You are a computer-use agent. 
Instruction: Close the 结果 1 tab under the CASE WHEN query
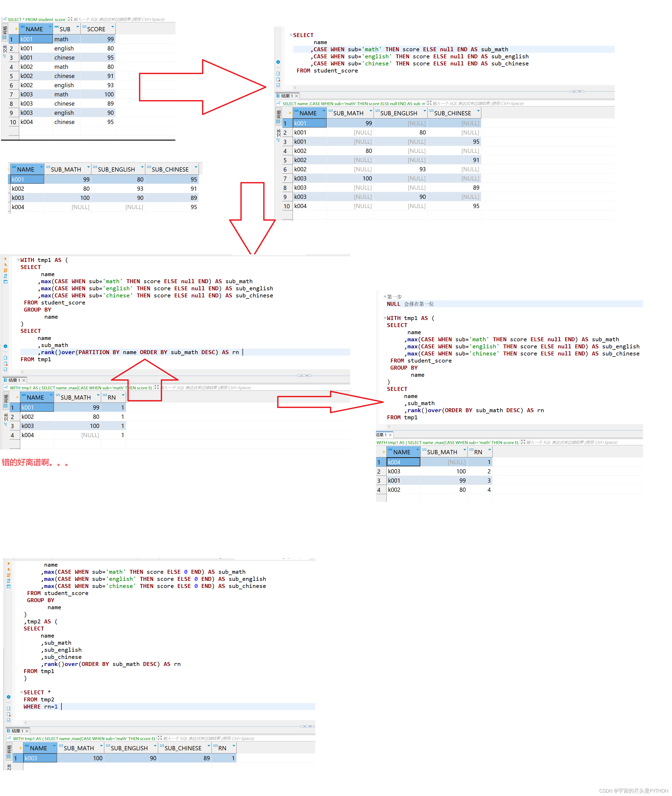click(x=296, y=96)
